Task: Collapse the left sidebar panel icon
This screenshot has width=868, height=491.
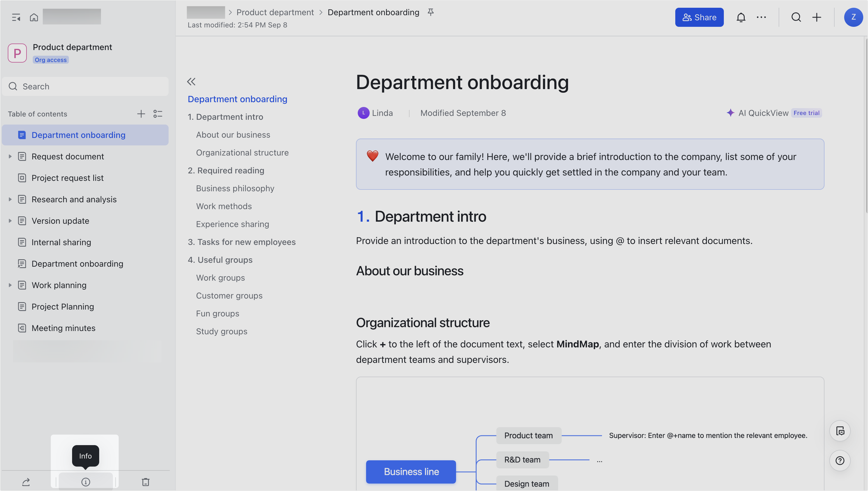Action: (x=16, y=17)
